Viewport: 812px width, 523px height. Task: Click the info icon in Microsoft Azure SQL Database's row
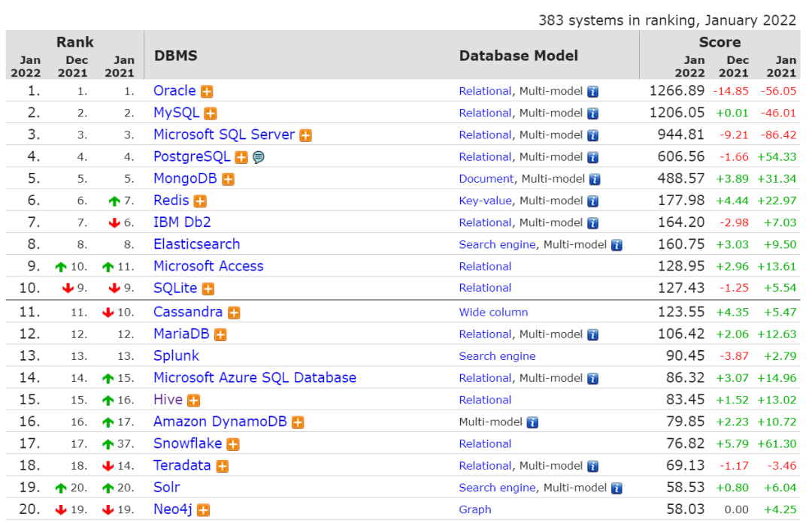point(593,379)
